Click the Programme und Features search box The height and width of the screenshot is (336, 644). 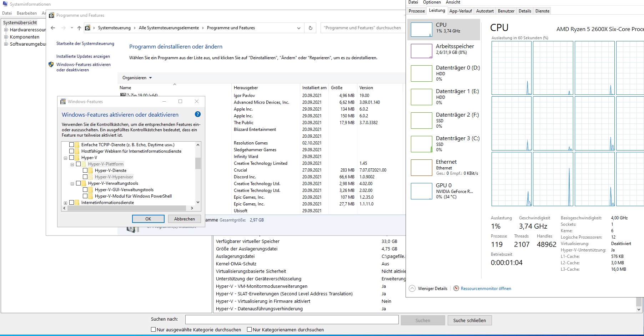363,28
